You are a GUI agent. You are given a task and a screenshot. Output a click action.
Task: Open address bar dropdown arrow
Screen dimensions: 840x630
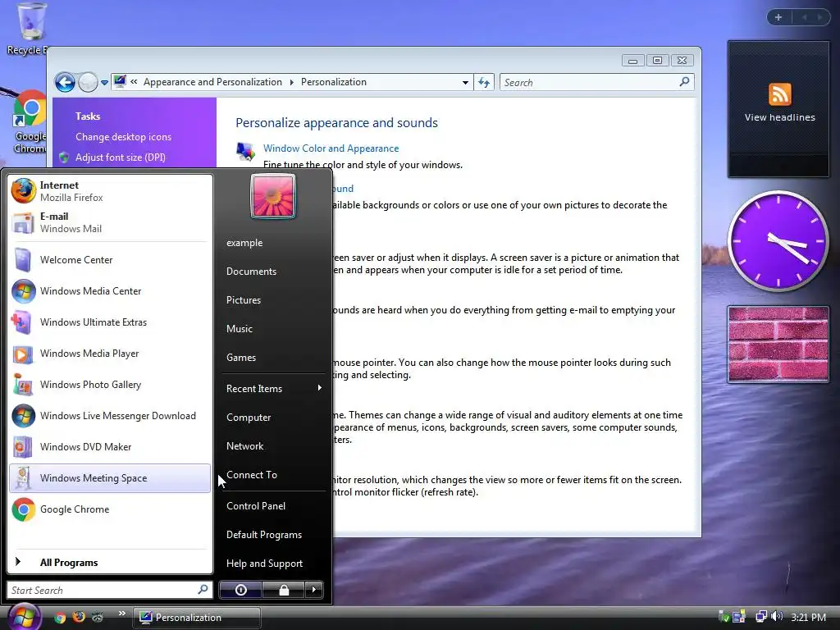tap(465, 83)
